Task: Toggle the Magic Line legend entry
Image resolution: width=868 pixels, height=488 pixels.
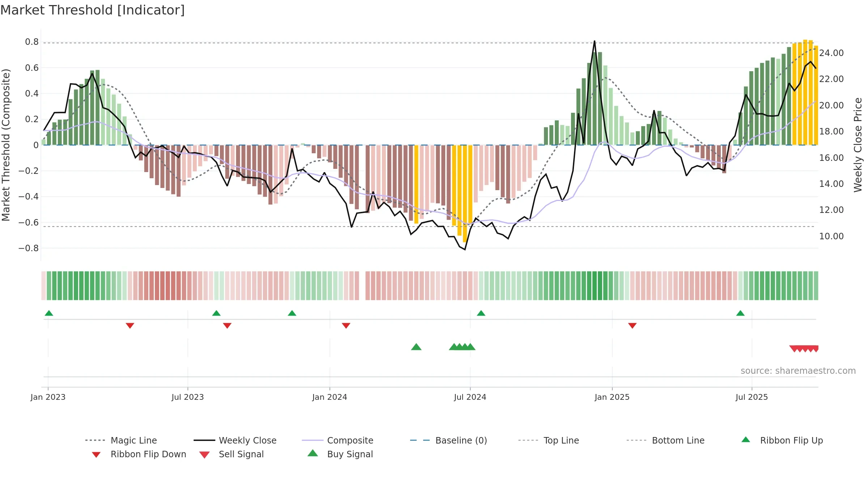Action: (121, 440)
